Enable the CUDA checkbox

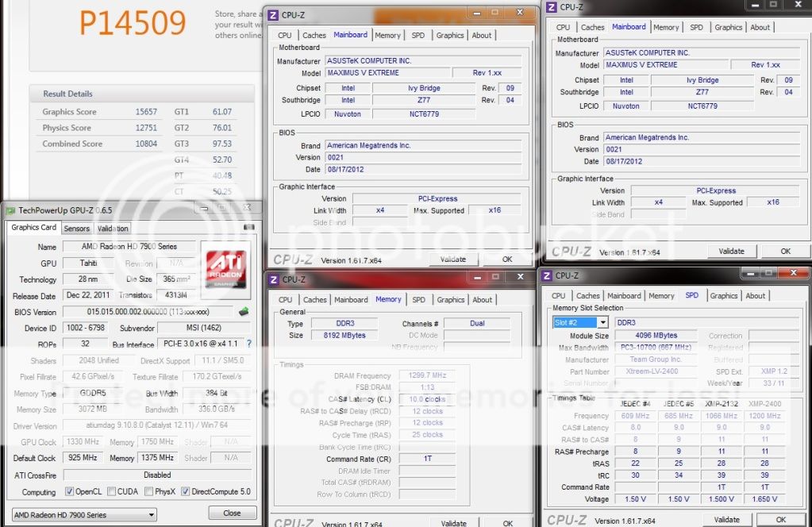click(x=112, y=491)
